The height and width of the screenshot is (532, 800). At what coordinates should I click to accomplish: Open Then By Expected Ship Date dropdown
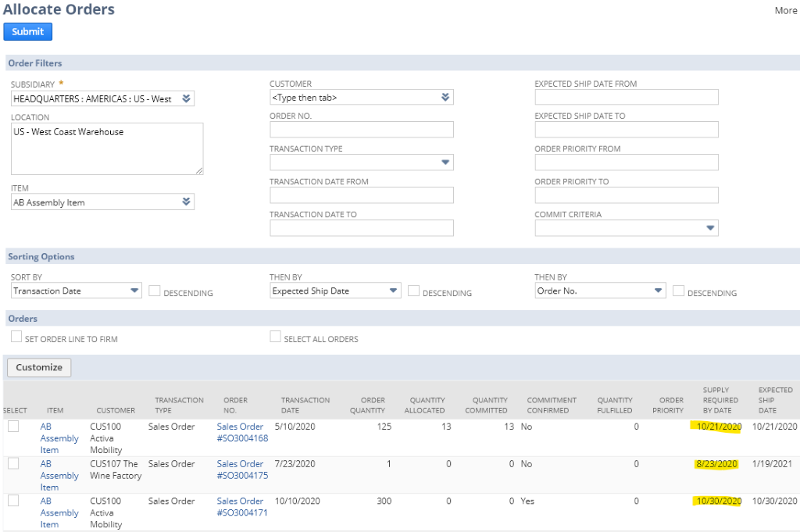click(393, 291)
